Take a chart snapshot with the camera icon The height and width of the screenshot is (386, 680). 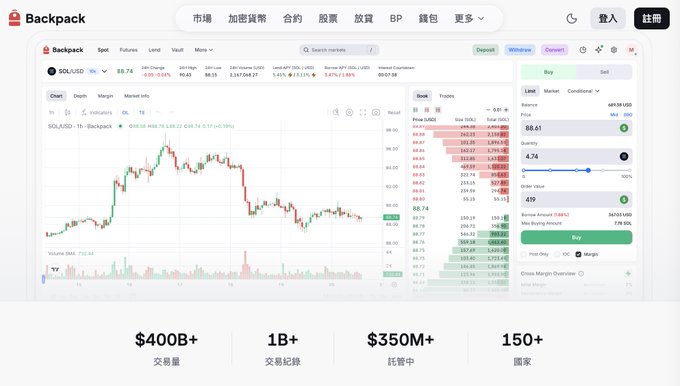(376, 112)
